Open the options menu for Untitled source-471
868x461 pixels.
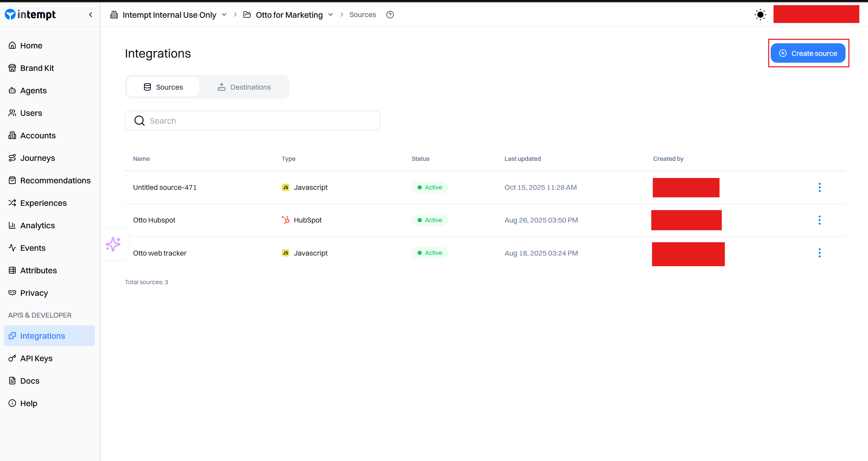(819, 187)
